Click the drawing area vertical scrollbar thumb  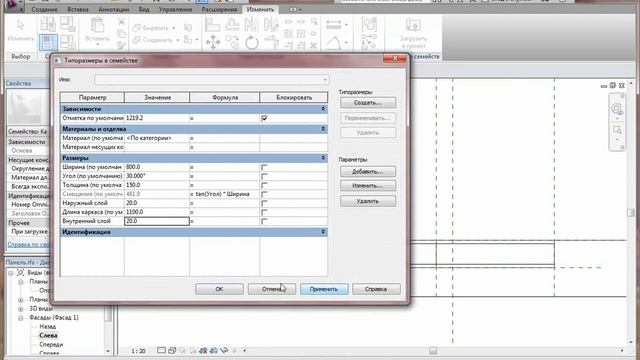[x=631, y=212]
